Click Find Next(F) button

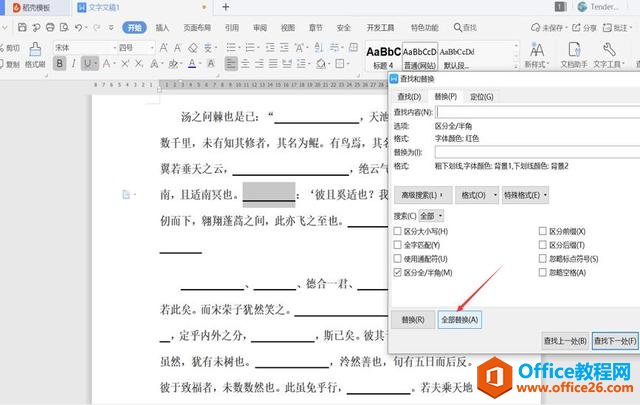(615, 340)
